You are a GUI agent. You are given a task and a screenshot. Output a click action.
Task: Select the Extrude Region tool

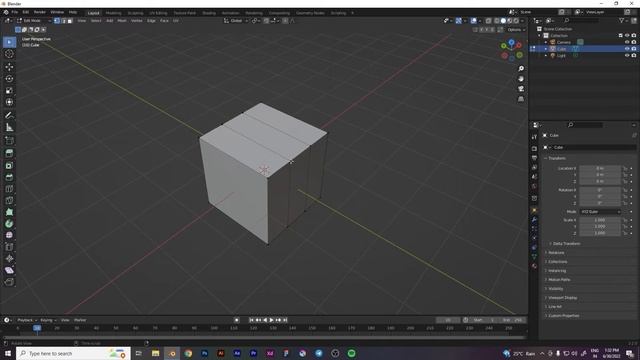pyautogui.click(x=9, y=153)
